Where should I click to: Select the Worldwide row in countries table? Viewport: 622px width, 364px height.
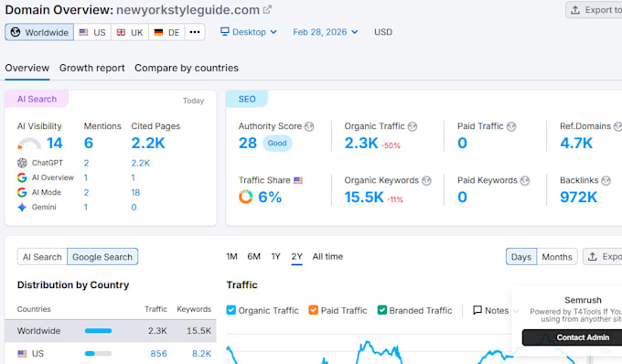coord(111,331)
